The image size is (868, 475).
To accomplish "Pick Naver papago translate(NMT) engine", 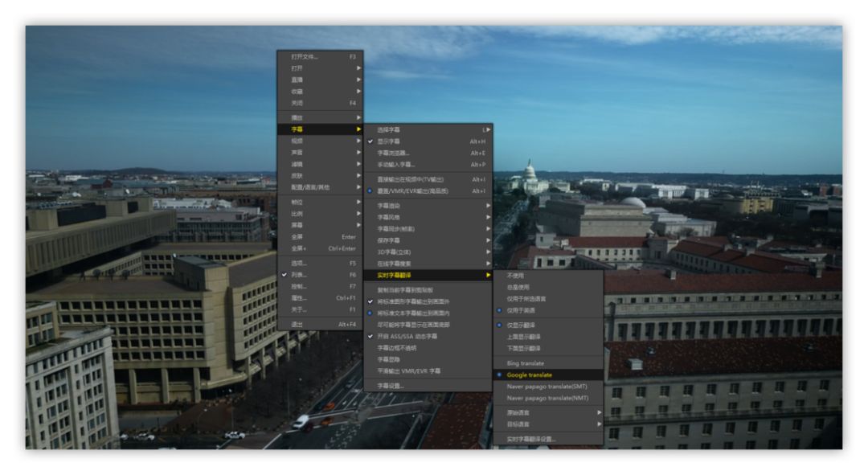I will pos(547,398).
